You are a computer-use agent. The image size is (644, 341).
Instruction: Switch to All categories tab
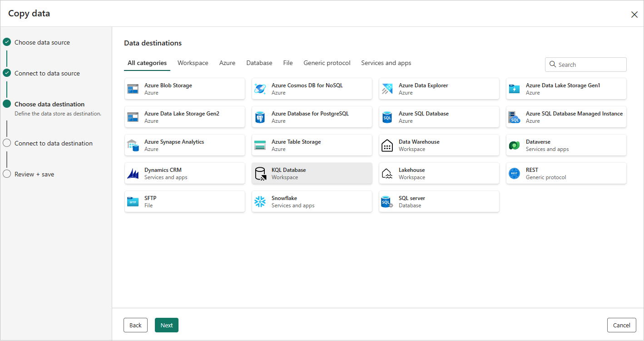[147, 63]
